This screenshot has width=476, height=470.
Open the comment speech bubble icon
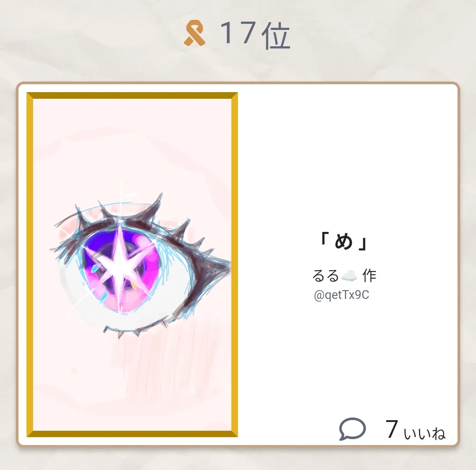click(x=352, y=429)
